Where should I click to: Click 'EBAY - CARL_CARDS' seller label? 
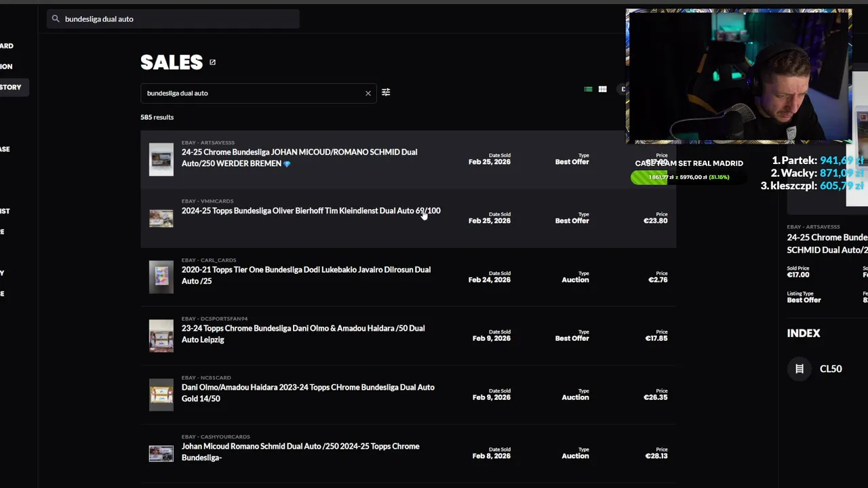[209, 260]
